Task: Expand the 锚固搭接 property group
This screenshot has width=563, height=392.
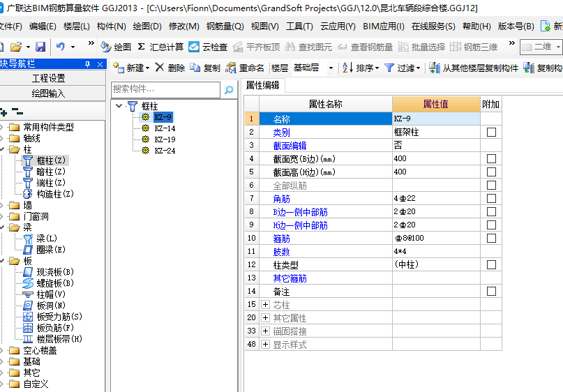Action: pyautogui.click(x=265, y=331)
